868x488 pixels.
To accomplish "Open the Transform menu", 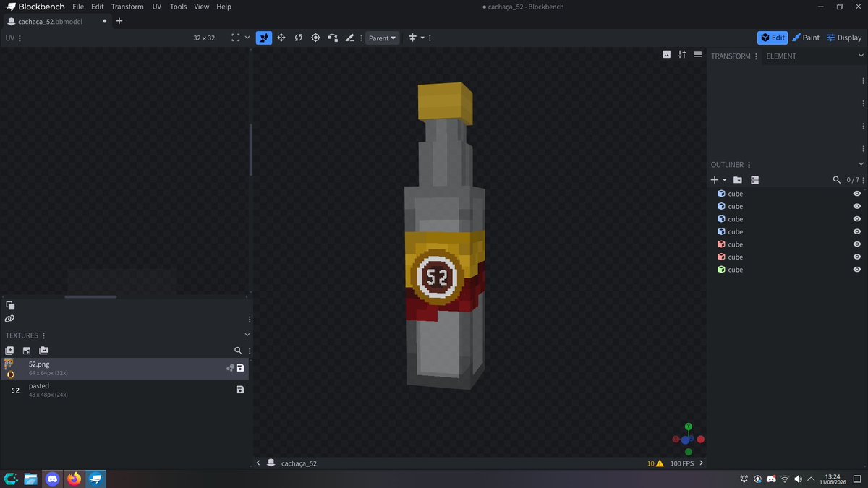I will click(x=127, y=7).
